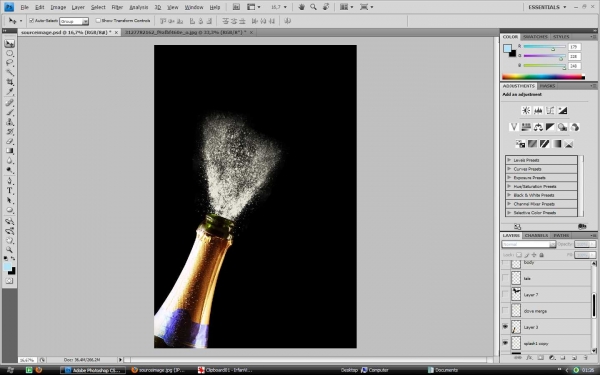This screenshot has height=375, width=600.
Task: Enable Show Transform Controls checkbox
Action: (98, 21)
